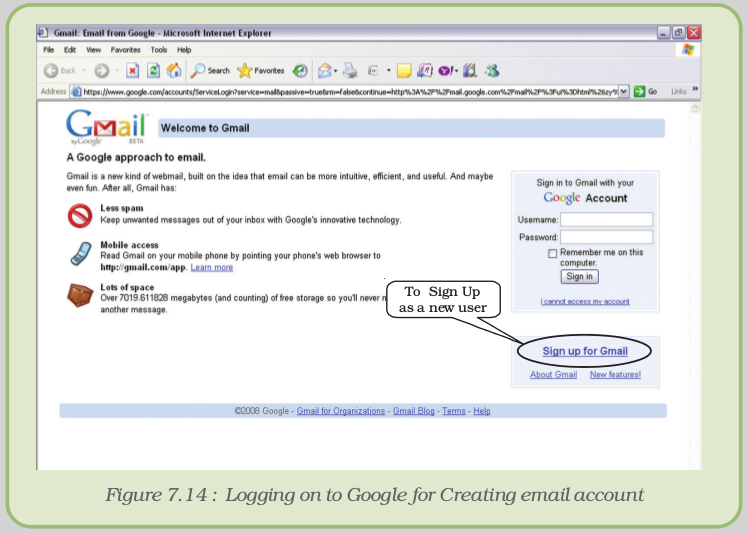This screenshot has height=533, width=747.
Task: Open the New features! link
Action: click(616, 374)
